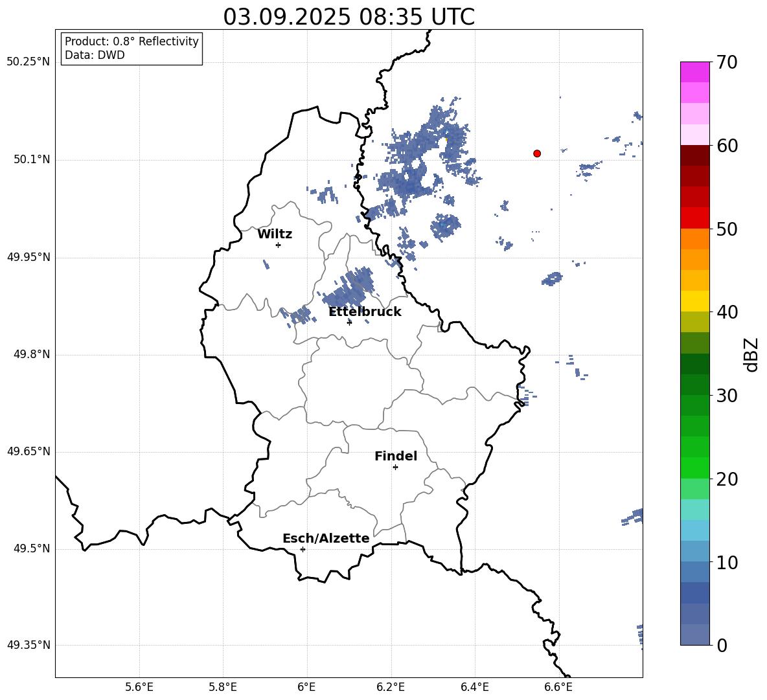Click the 30 value on colorbar
Viewport: 767px width, 700px height.
coord(727,395)
